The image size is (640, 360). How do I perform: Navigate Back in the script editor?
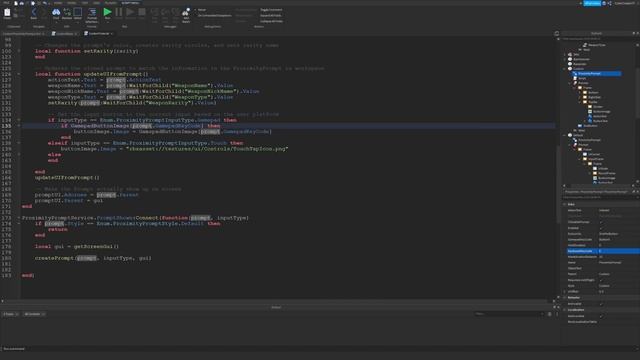(34, 12)
